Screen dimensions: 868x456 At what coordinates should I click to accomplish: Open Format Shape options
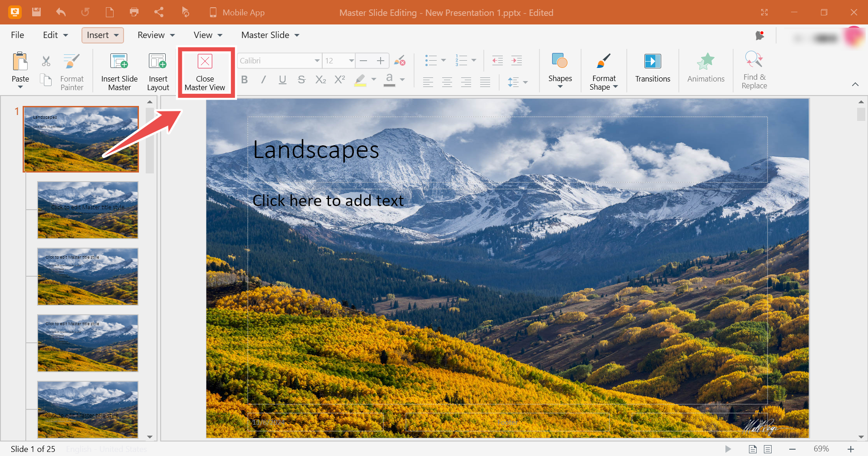(604, 72)
